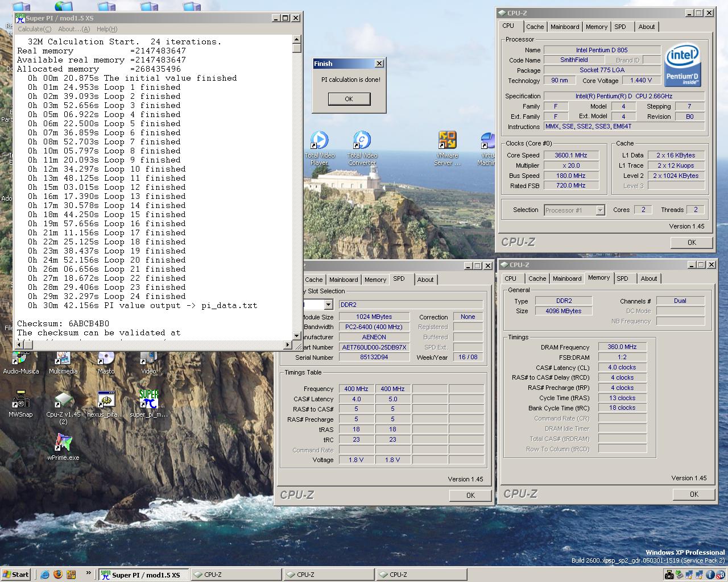
Task: Click the Channels # value Dual
Action: (680, 301)
